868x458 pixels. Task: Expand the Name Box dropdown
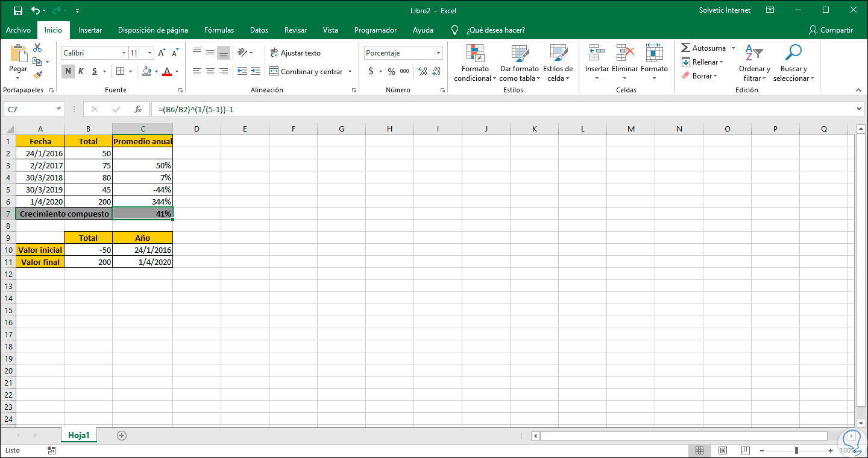click(59, 109)
